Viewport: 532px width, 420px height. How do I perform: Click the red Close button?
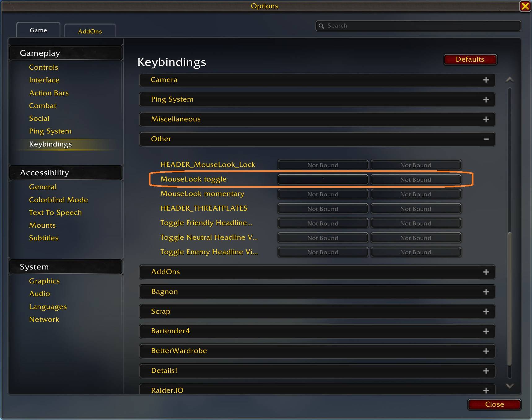pyautogui.click(x=495, y=404)
